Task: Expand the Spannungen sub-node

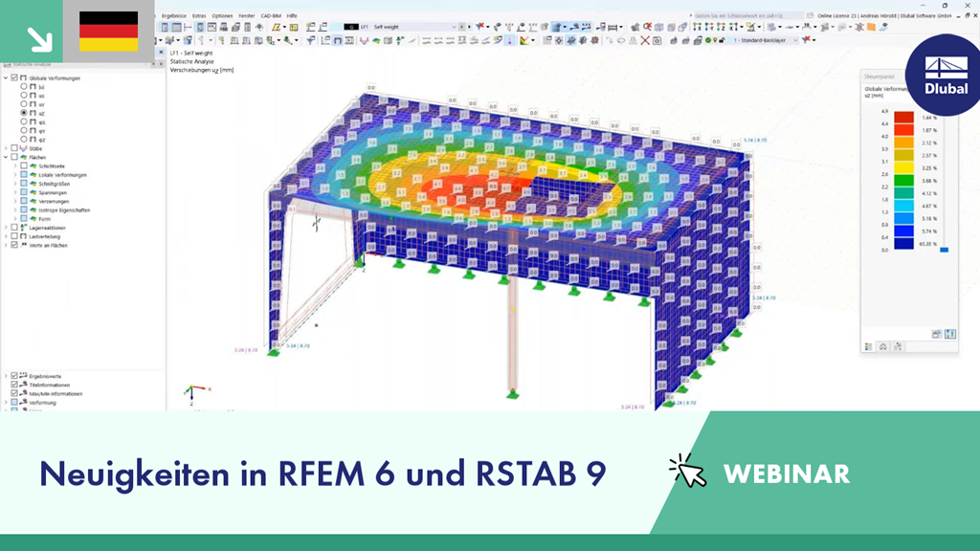Action: click(15, 192)
